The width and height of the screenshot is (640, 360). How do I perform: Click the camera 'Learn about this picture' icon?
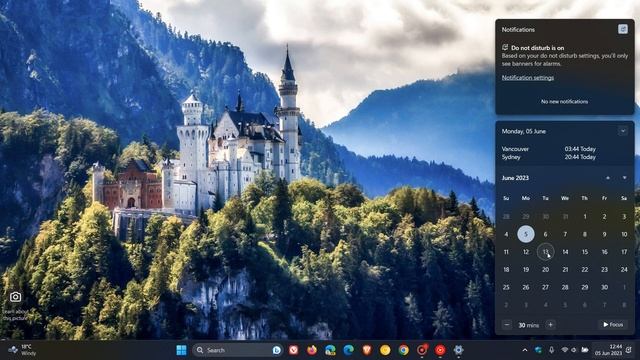pos(16,297)
